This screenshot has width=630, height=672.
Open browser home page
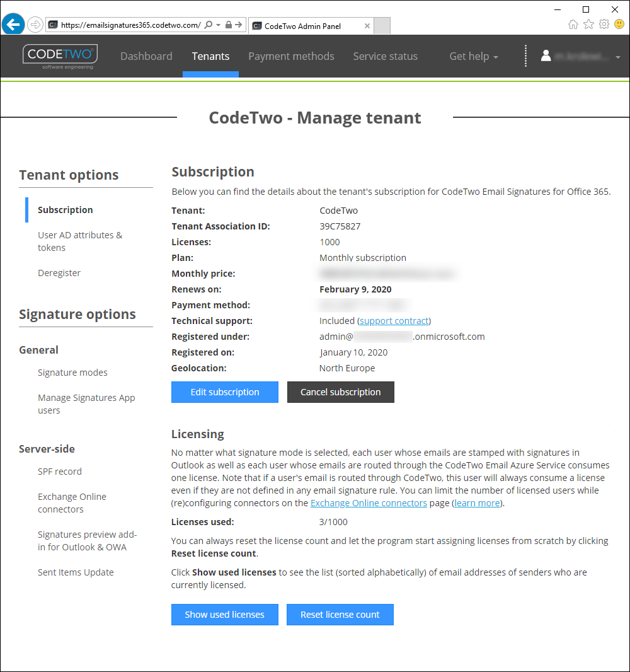pos(573,24)
